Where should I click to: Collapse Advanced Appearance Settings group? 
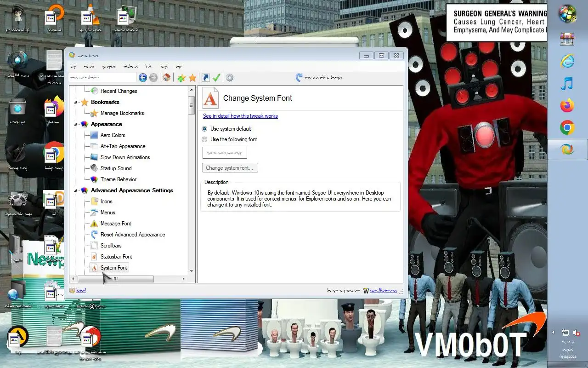pyautogui.click(x=76, y=190)
